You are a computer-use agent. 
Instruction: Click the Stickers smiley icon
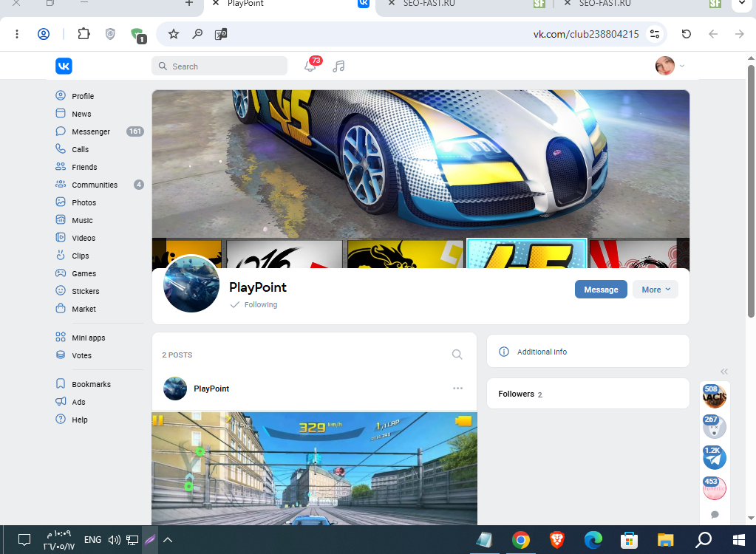[61, 290]
